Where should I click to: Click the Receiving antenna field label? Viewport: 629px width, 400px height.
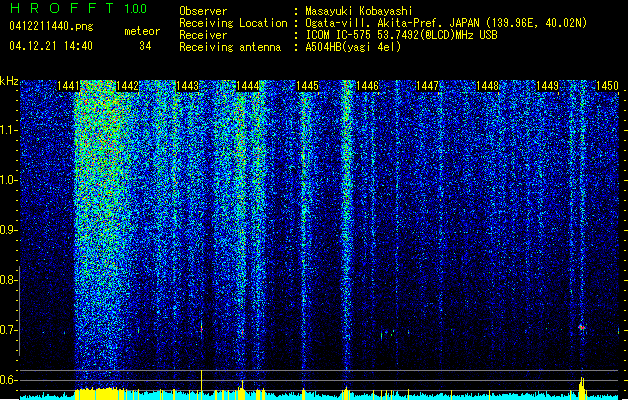pos(230,47)
